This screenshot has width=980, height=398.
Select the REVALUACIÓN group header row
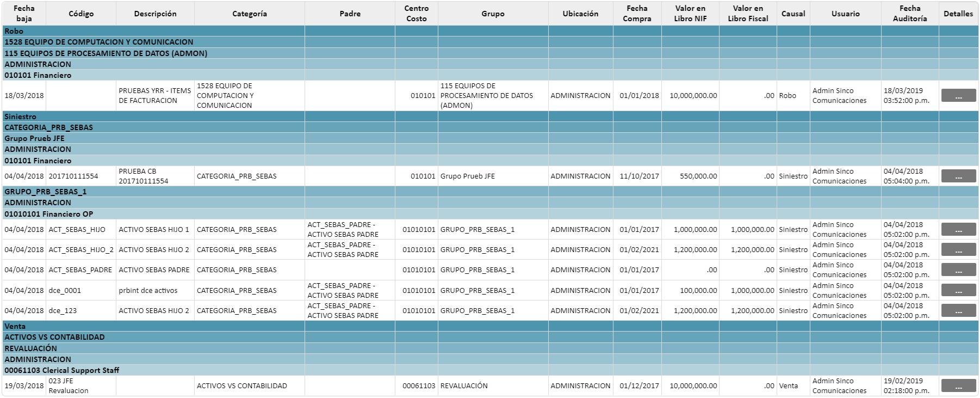point(490,348)
